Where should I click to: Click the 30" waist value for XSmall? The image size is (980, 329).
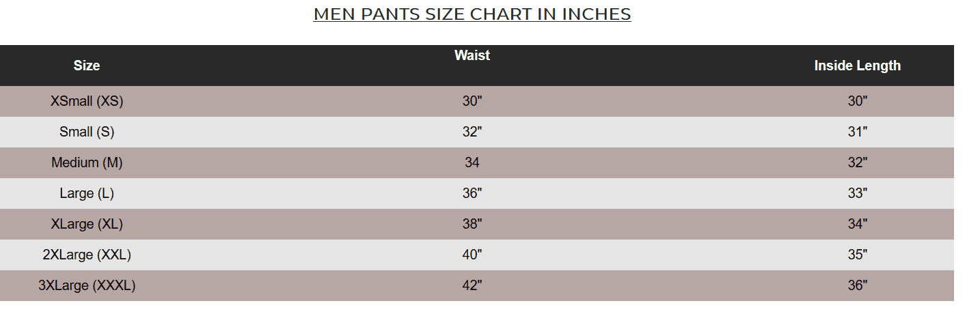pyautogui.click(x=472, y=101)
